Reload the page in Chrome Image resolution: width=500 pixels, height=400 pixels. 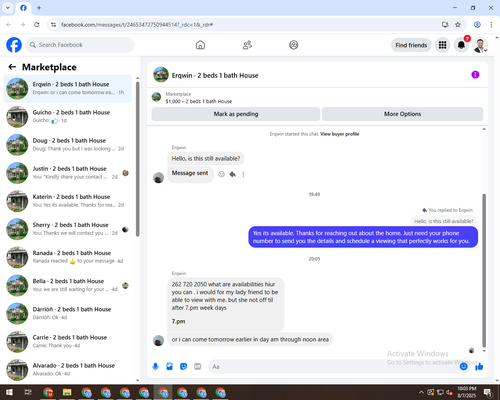coord(37,25)
